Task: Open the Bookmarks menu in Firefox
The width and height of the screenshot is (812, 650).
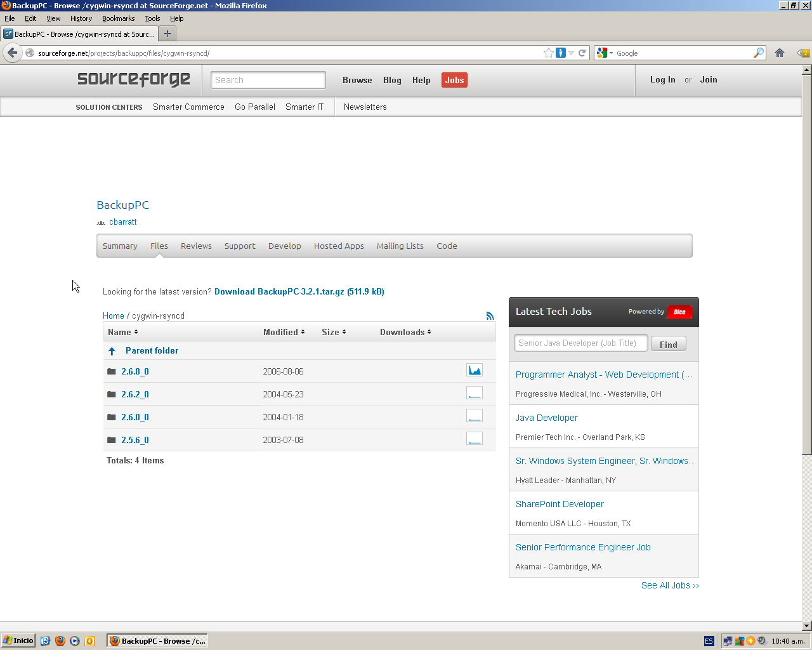Action: [x=118, y=18]
